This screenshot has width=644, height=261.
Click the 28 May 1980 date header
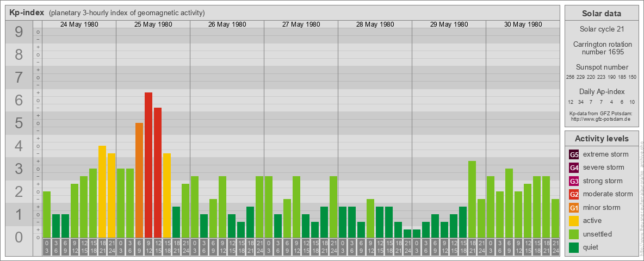pyautogui.click(x=375, y=24)
